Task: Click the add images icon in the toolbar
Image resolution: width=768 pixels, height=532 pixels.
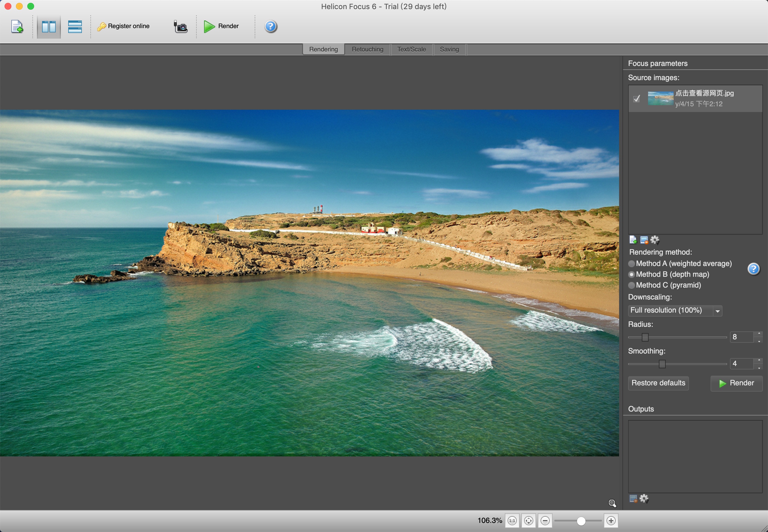Action: coord(17,26)
